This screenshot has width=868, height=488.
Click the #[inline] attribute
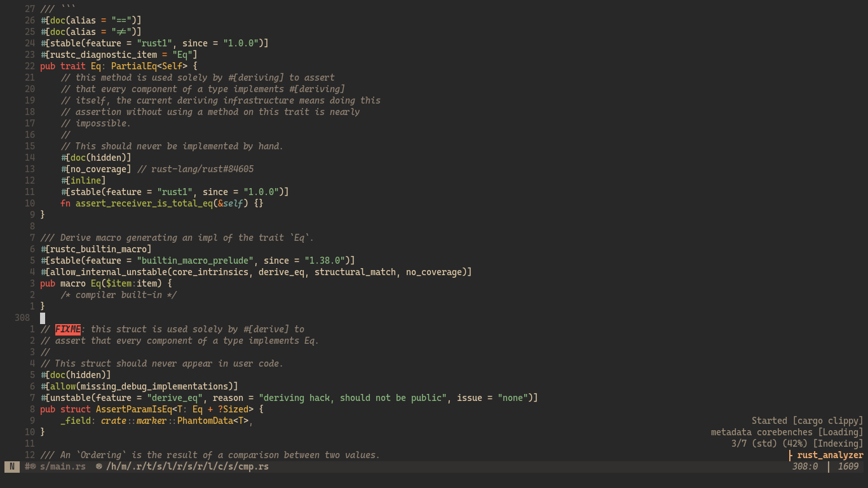pos(83,180)
